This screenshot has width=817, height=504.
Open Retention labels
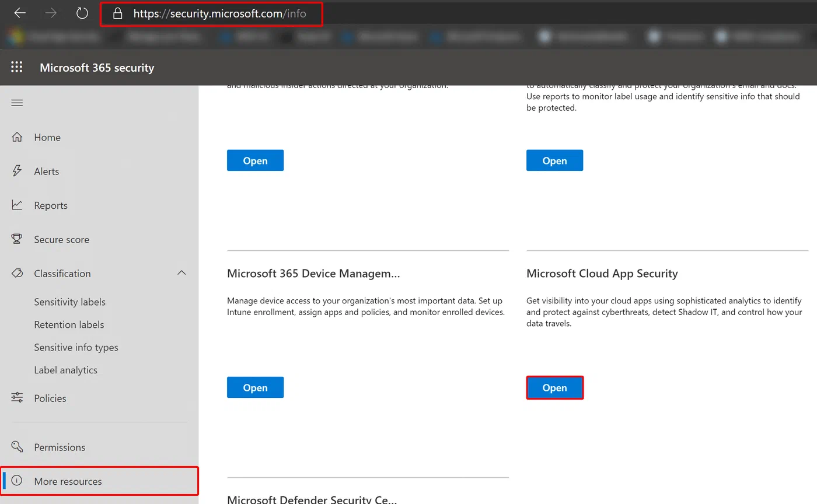coord(69,324)
